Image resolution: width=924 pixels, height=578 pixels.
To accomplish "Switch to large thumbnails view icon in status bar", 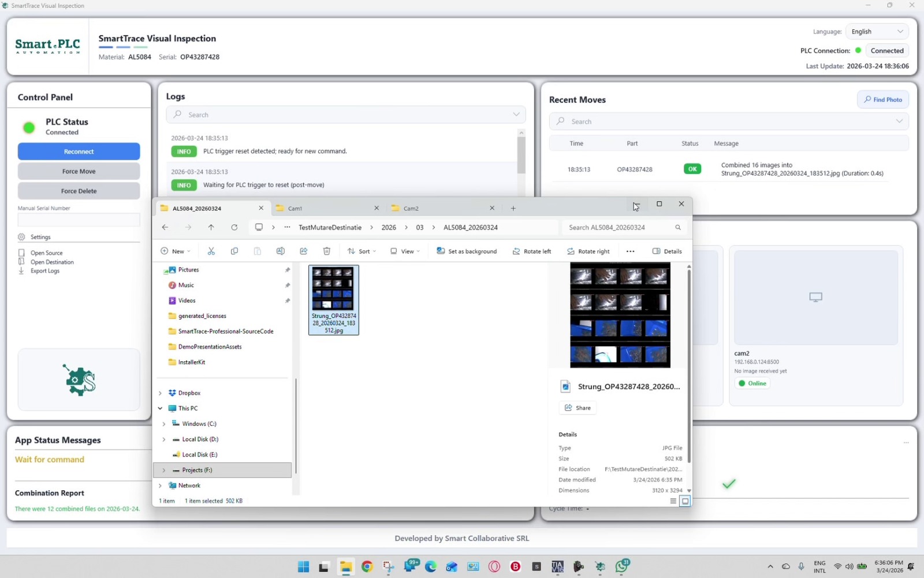I will click(x=685, y=501).
